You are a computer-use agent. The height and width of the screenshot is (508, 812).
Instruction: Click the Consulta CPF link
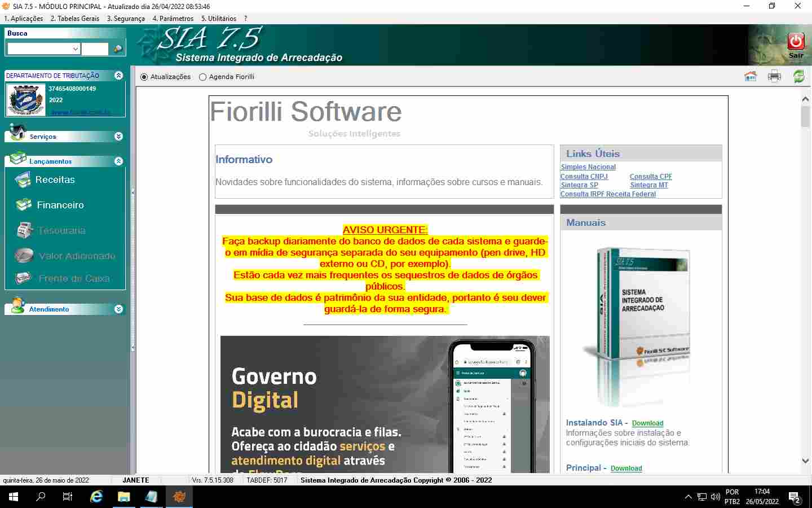[x=651, y=177]
